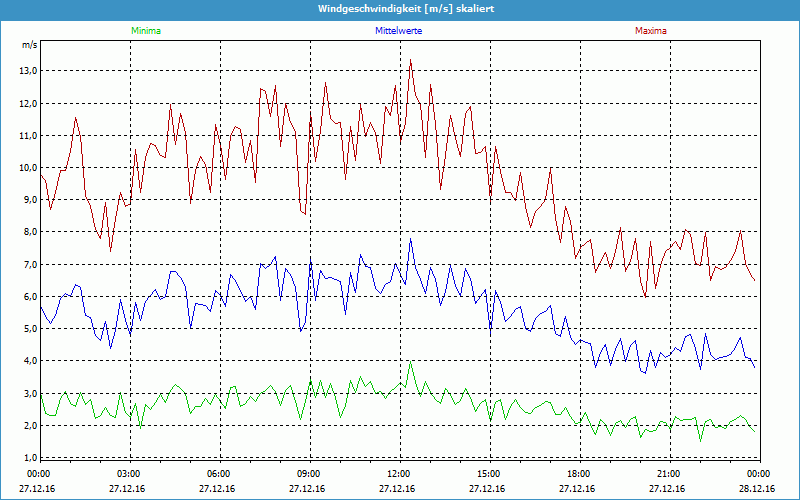Click the 12,0 y-axis value
The image size is (800, 500).
pos(28,104)
